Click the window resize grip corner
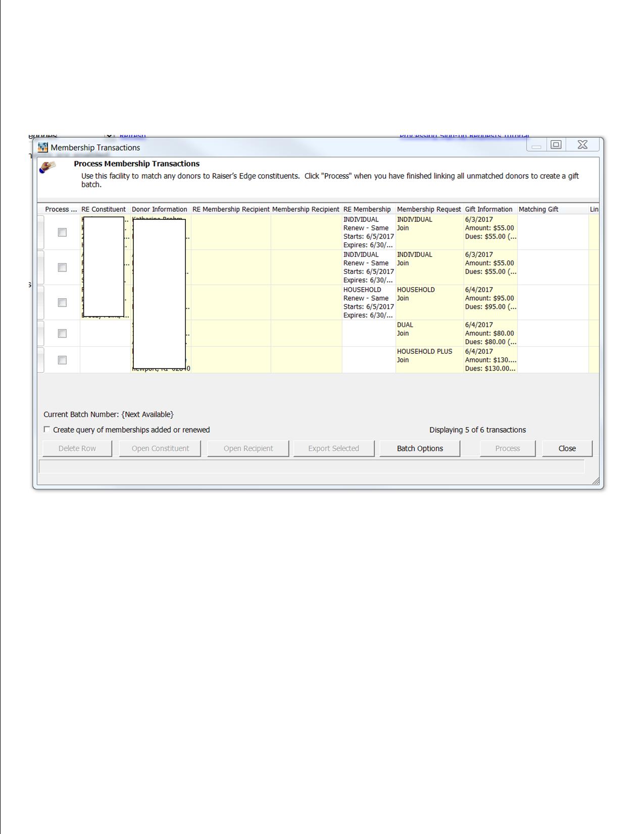This screenshot has width=644, height=834. tap(596, 481)
